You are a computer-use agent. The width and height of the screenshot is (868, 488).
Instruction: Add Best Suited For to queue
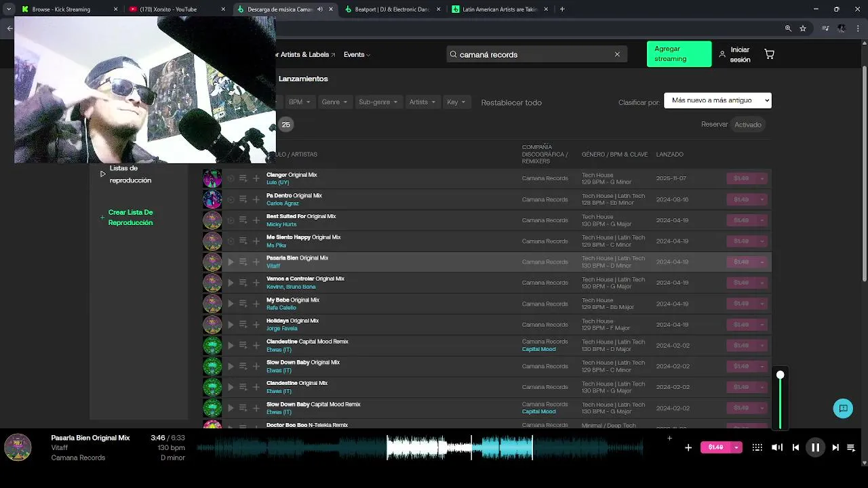click(x=243, y=220)
